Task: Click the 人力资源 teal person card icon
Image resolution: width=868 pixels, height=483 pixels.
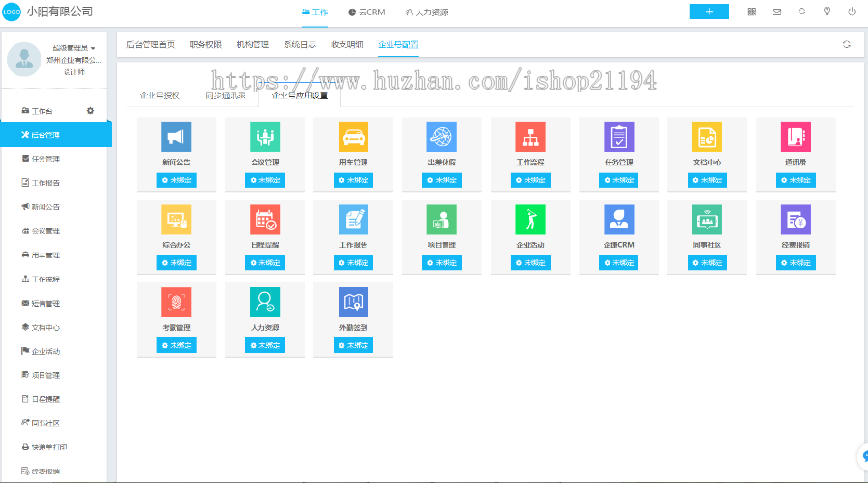Action: (x=264, y=302)
